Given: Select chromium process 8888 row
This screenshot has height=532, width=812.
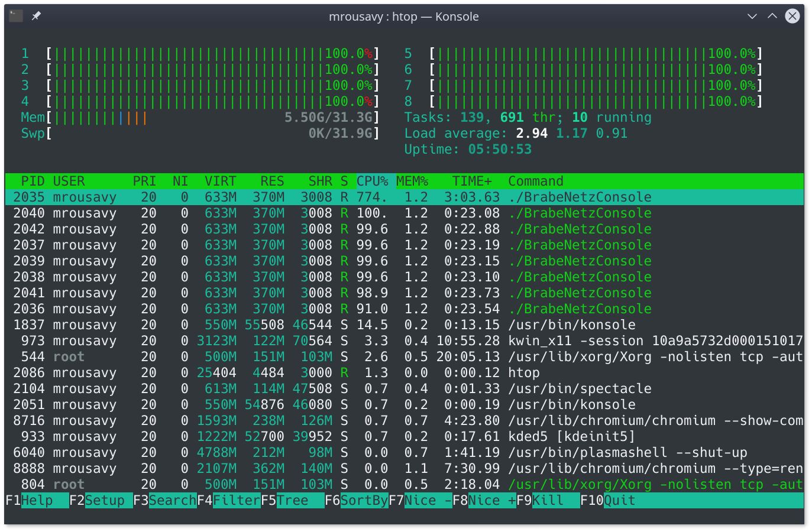Looking at the screenshot, I should (x=405, y=469).
